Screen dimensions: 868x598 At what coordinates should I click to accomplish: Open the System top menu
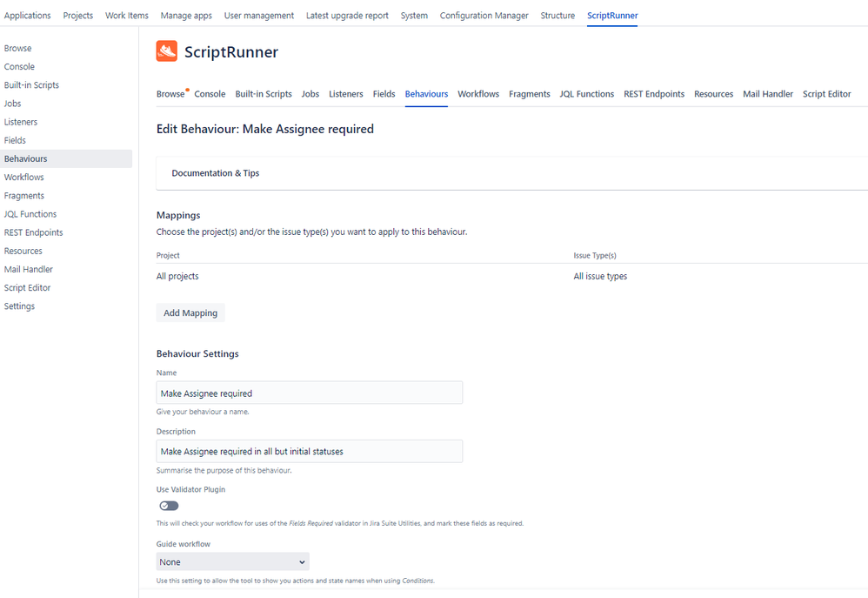(x=414, y=16)
